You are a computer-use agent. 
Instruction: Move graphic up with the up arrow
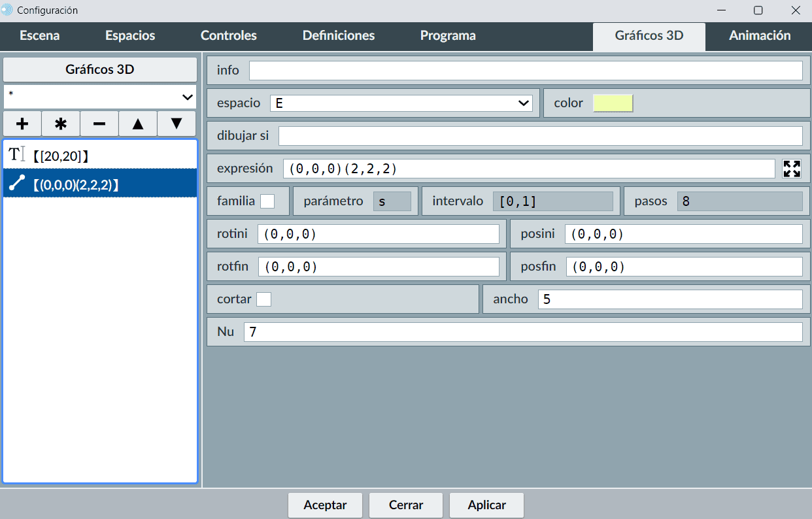(x=138, y=124)
